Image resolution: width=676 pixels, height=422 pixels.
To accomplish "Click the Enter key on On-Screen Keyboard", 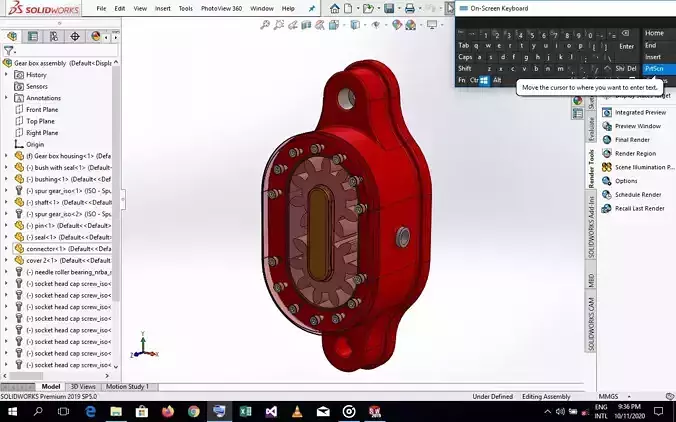I will (626, 46).
